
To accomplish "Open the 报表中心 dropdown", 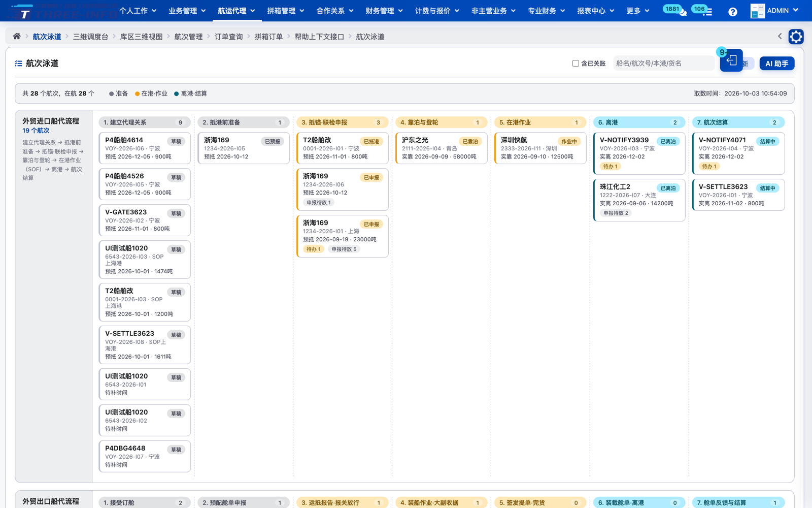I will (595, 11).
